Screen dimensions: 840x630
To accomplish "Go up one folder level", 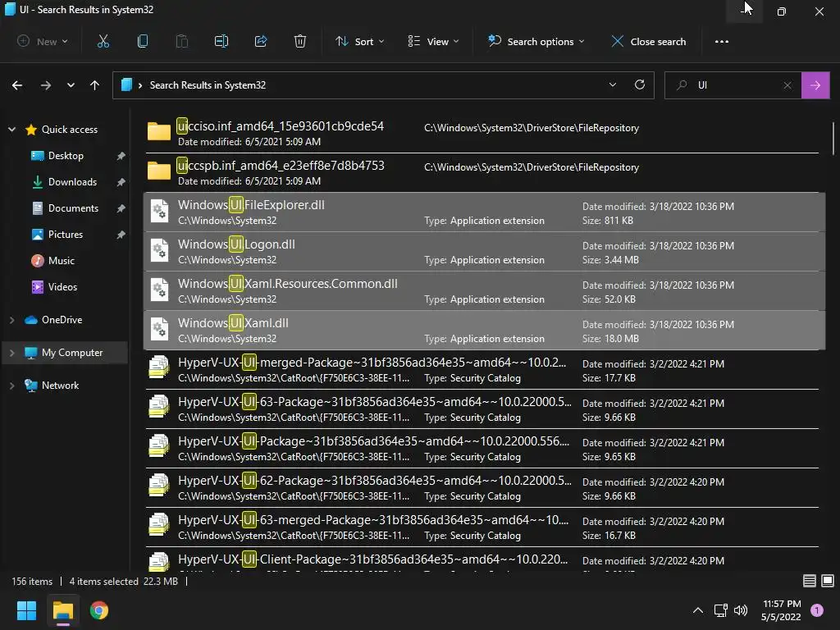I will [95, 85].
